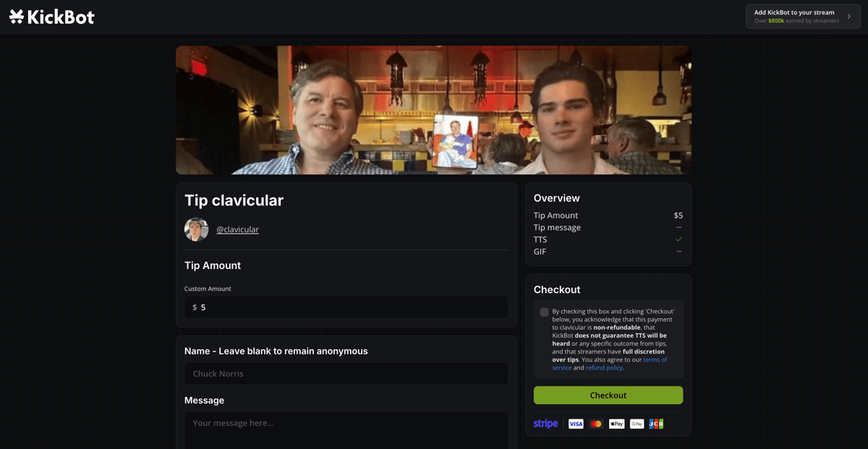Select the Stripe payment icon
This screenshot has width=868, height=449.
tap(545, 424)
